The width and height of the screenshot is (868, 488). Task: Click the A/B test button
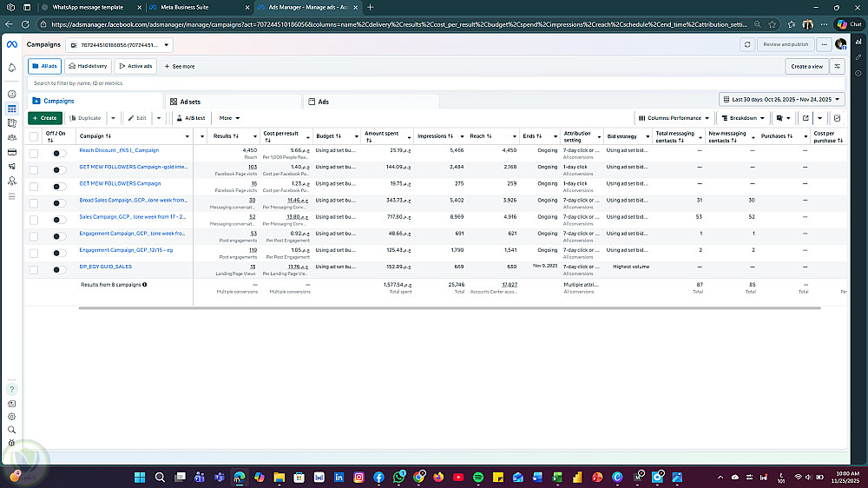coord(190,118)
